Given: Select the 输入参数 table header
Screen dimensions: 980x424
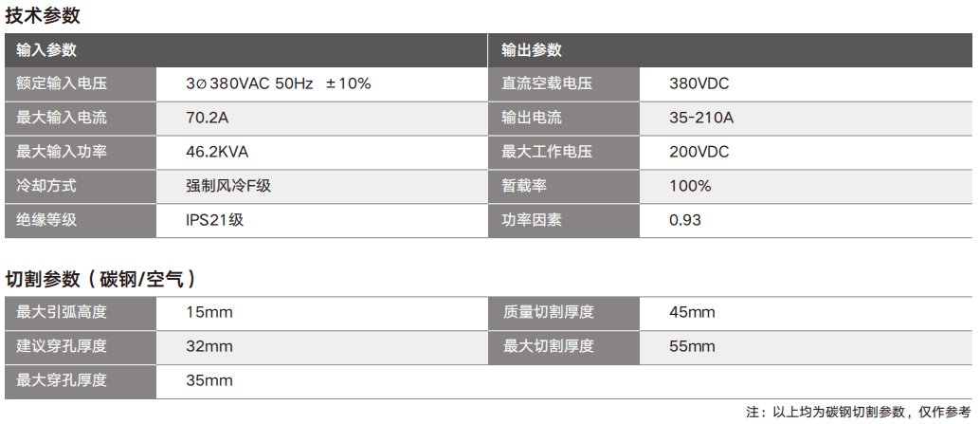Looking at the screenshot, I should [x=46, y=50].
